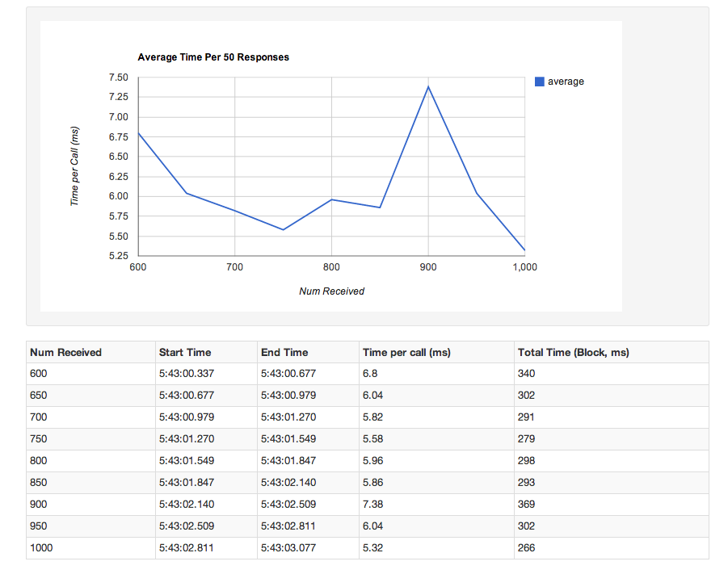Click the start time cell 5:43:01.270
This screenshot has width=728, height=574.
pos(187,439)
